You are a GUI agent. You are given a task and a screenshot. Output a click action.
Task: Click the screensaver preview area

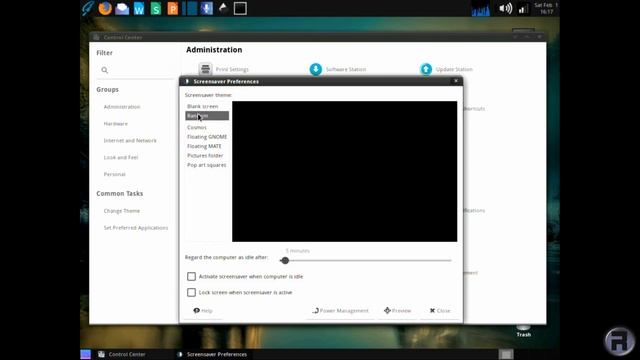(344, 171)
